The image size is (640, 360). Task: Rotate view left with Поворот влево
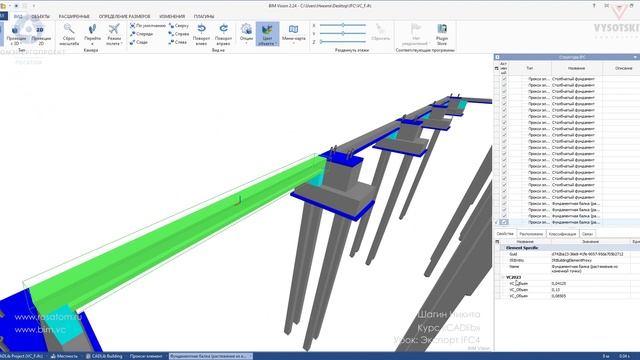click(x=201, y=34)
